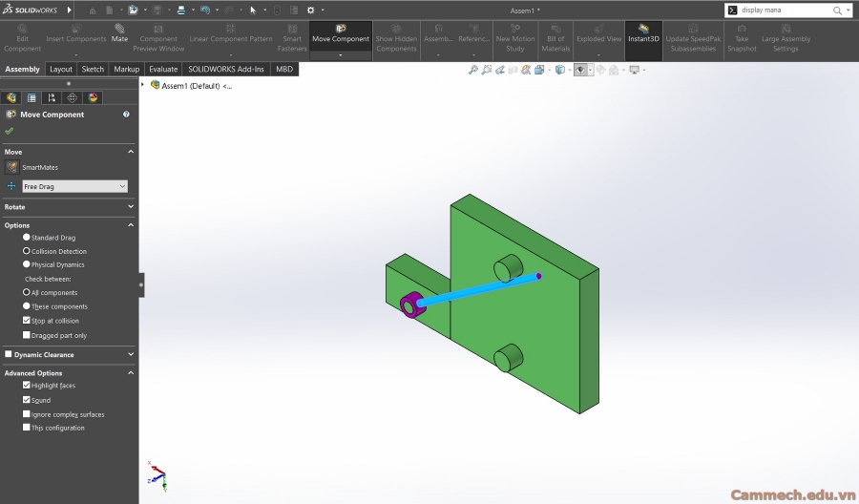Open the DisplayManager color ball tab
This screenshot has width=859, height=504.
click(93, 97)
